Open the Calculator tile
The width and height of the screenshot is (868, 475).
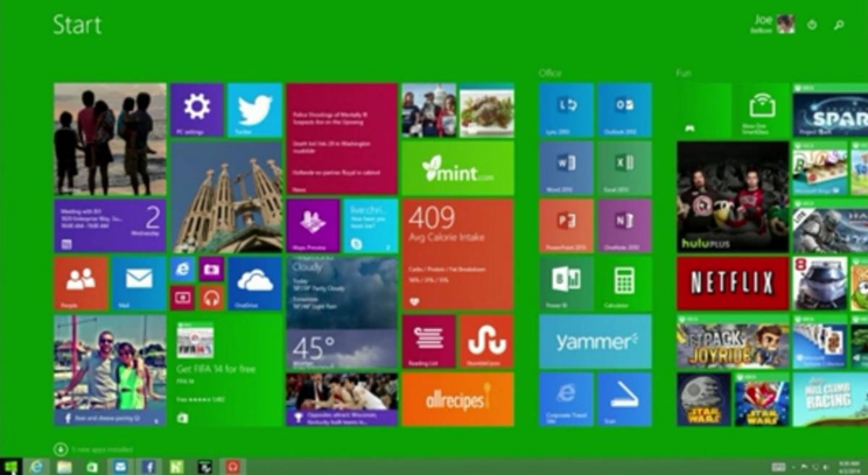(624, 283)
